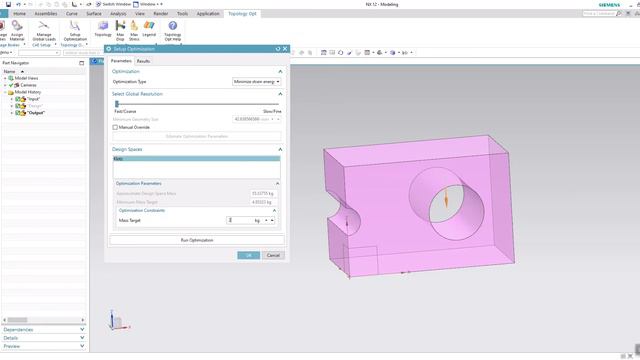640x360 pixels.
Task: Click the rotate view icon in the top toolbar
Action: [x=340, y=53]
